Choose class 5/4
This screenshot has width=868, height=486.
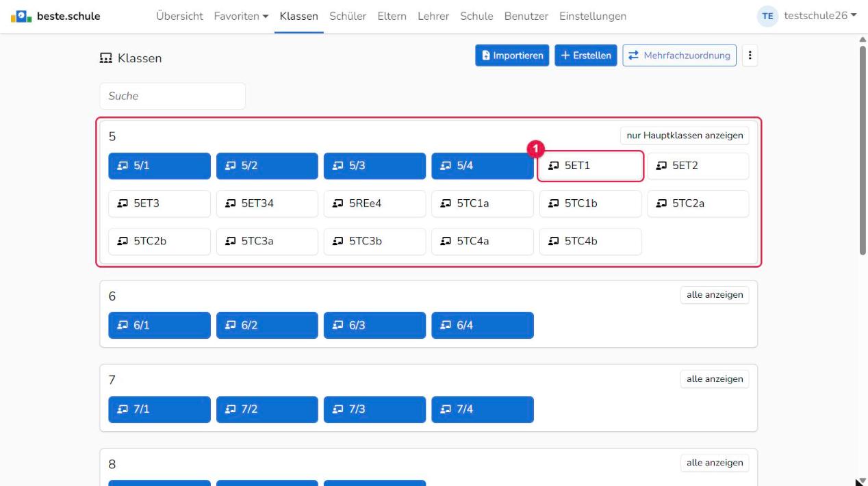pos(483,166)
